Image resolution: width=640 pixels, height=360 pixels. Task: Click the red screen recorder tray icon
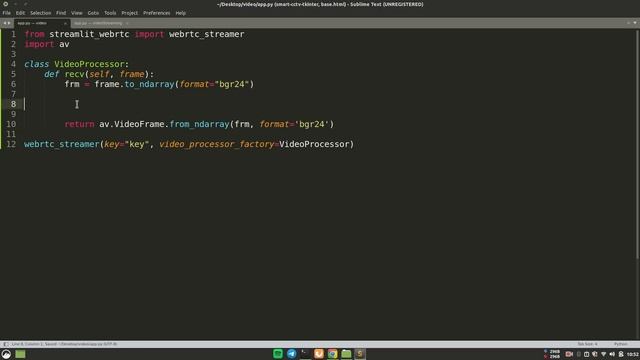coord(569,354)
